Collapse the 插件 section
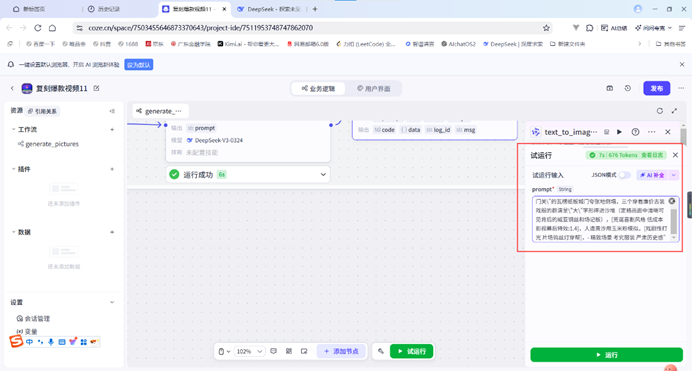Viewport: 692px width, 371px height. coord(13,169)
